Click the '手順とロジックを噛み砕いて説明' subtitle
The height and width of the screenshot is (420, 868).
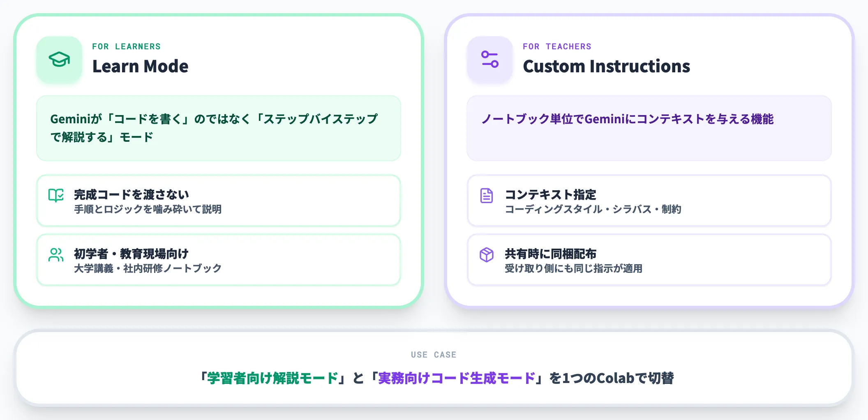148,209
